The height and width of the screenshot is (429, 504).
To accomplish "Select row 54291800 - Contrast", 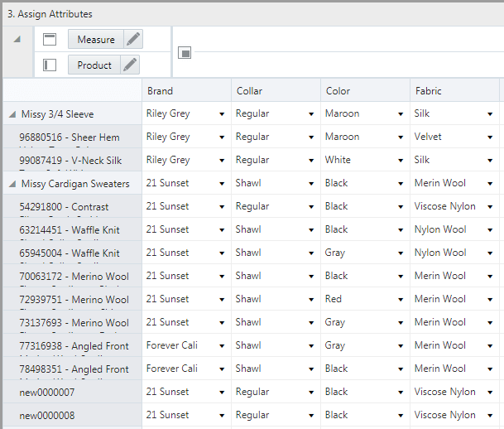I will [x=73, y=206].
